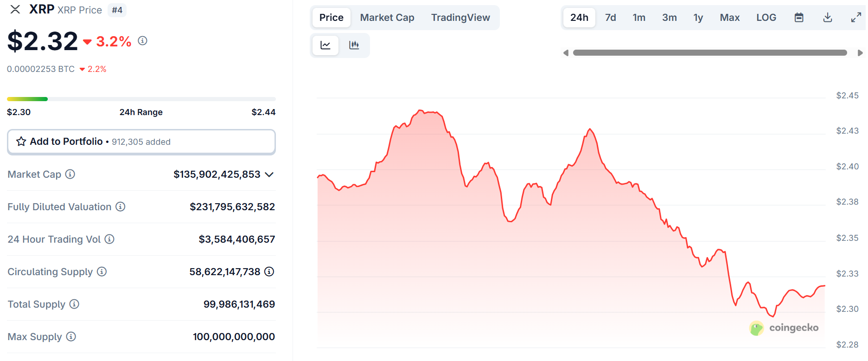Click the #4 rank badge
868x361 pixels.
(117, 10)
